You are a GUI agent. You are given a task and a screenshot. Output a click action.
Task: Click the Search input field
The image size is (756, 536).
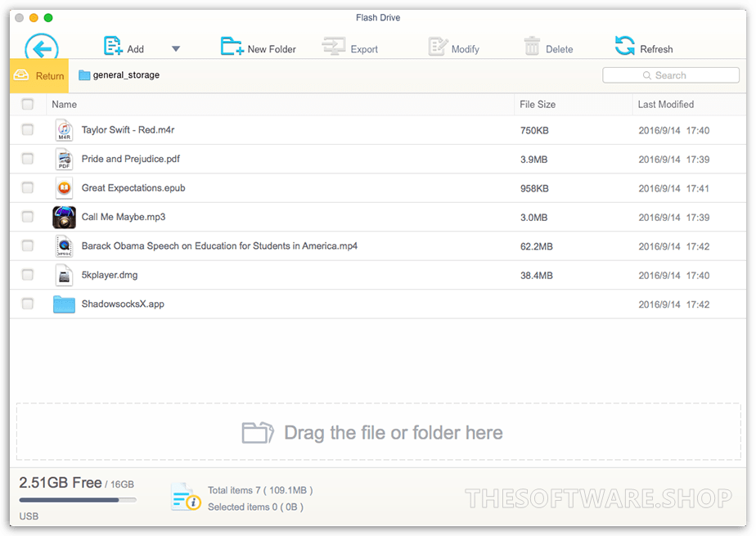pos(671,75)
